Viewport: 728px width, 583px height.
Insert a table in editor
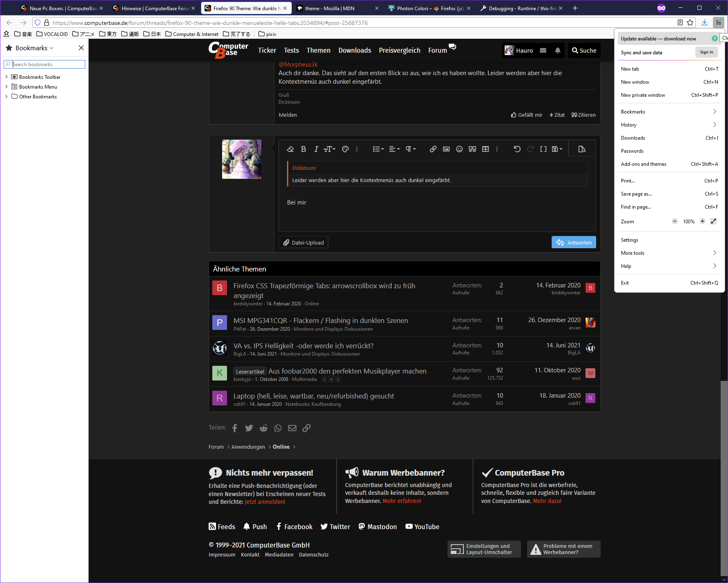point(485,149)
